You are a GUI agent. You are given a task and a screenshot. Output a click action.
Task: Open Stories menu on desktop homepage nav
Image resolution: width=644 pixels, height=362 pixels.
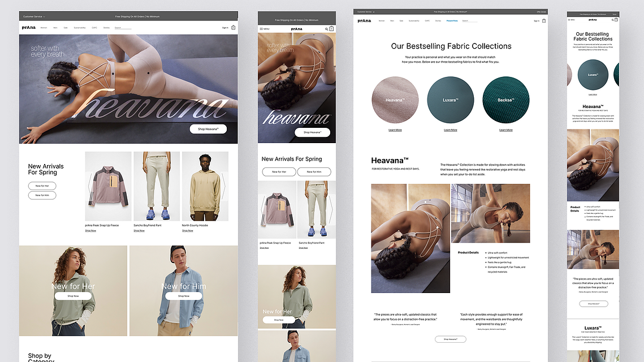106,28
